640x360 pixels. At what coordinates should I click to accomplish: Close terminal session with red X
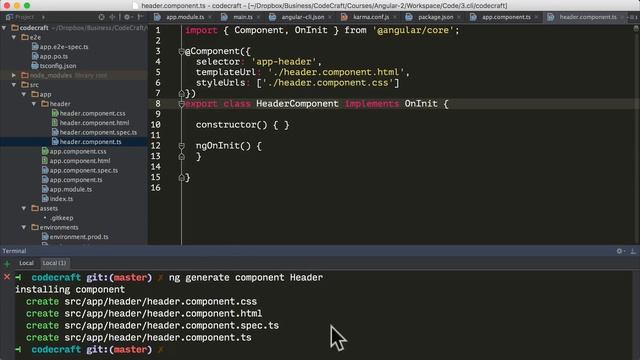7,277
